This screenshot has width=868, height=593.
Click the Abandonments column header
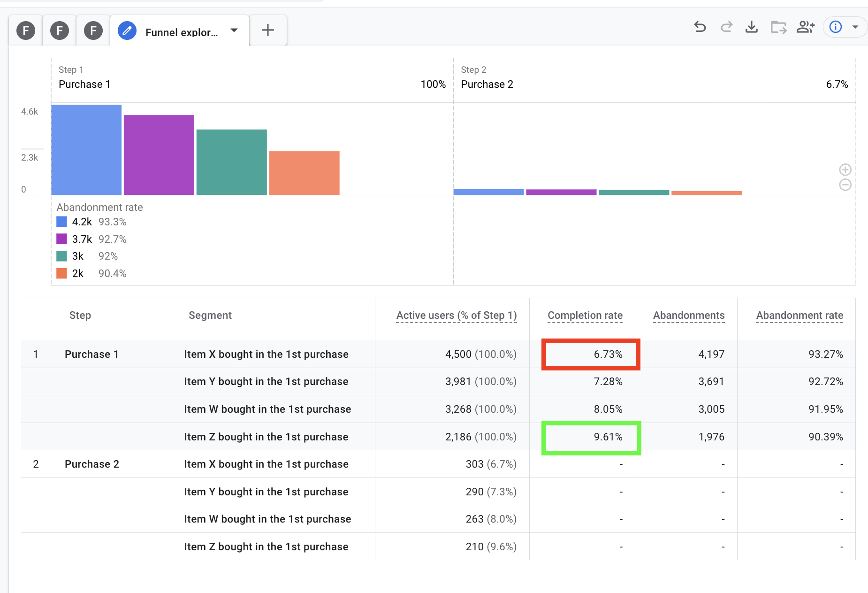pos(689,316)
